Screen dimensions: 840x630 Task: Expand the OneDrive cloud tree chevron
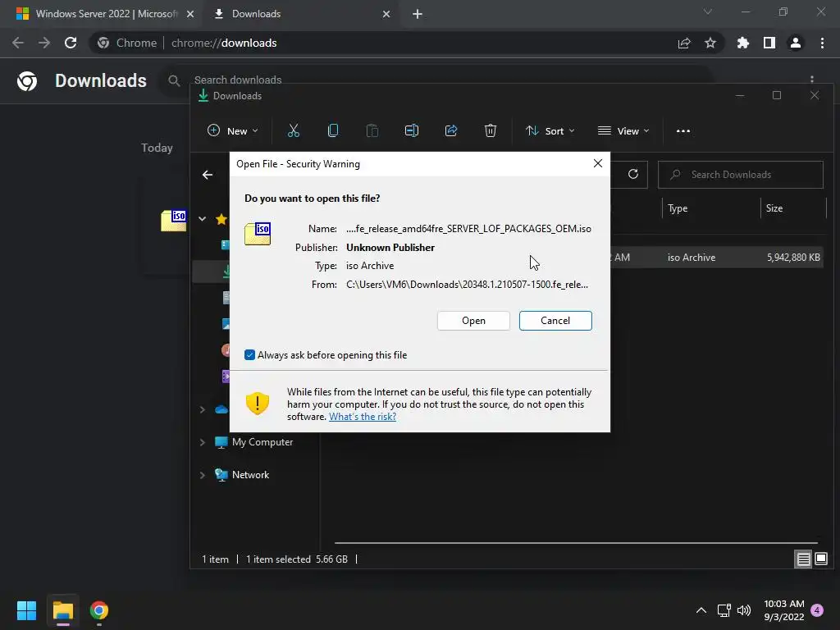click(203, 410)
